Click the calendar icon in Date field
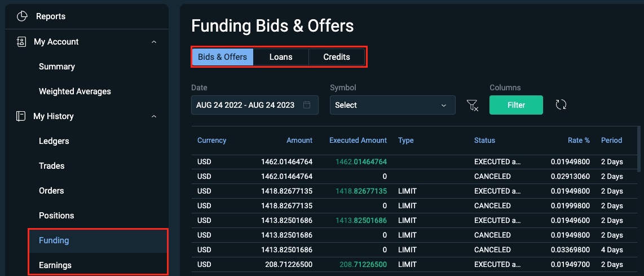This screenshot has width=644, height=276. [307, 105]
